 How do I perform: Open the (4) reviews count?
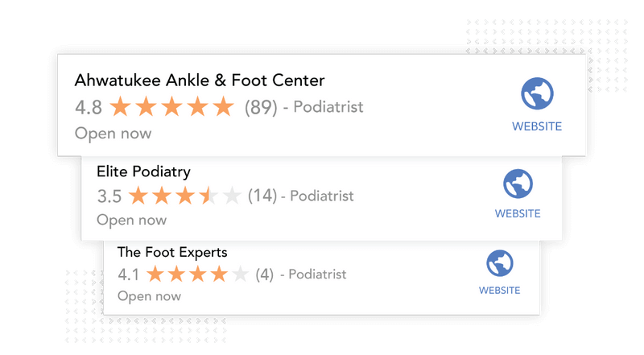tap(265, 275)
